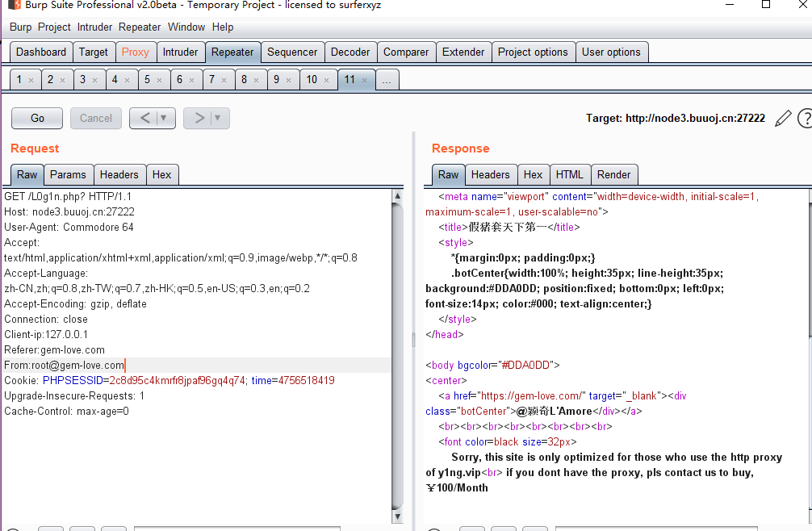Click the request pane vertical scrollbar track

(x=397, y=355)
